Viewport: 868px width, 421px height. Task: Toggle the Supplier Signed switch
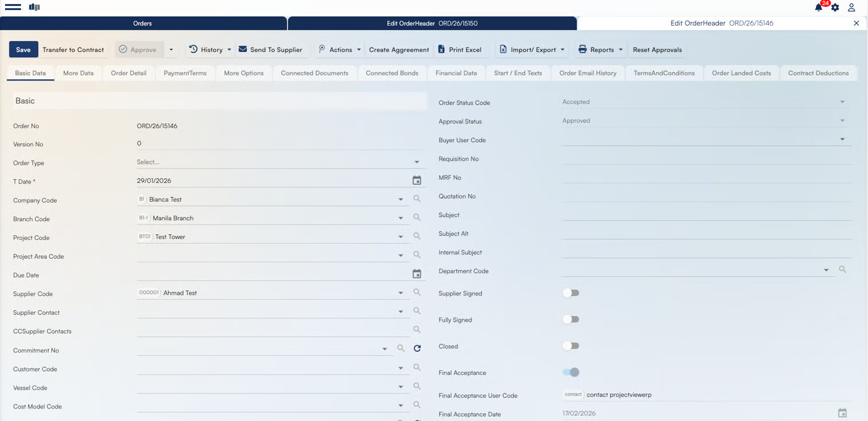(571, 293)
